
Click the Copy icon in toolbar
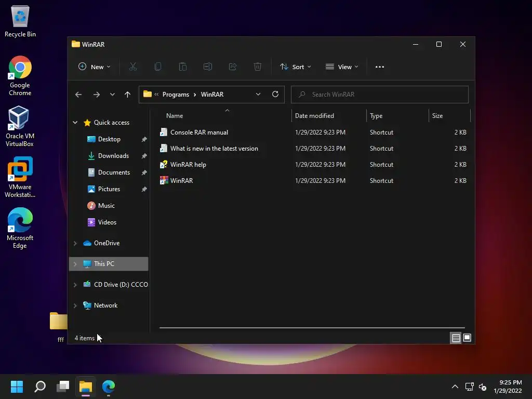point(158,67)
